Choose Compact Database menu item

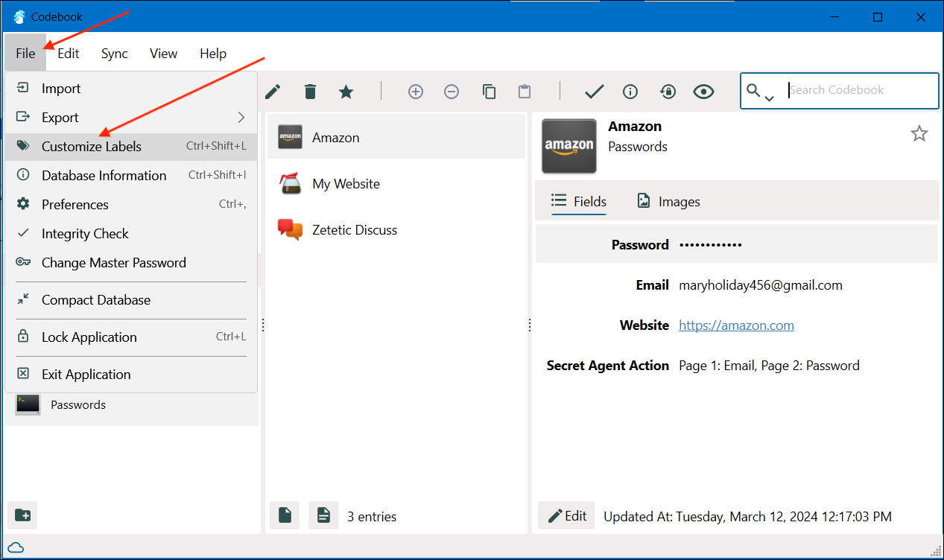pyautogui.click(x=131, y=299)
